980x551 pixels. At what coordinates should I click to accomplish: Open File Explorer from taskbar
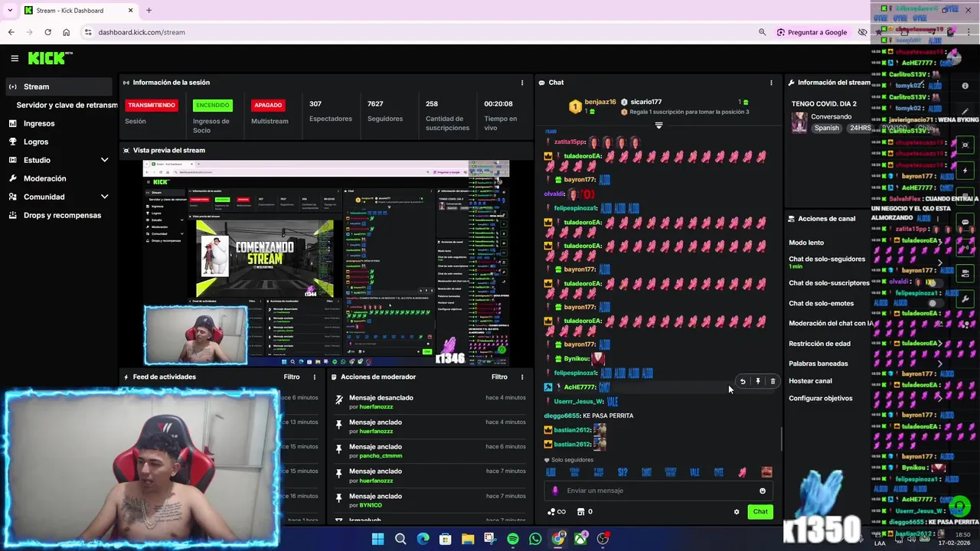click(468, 539)
